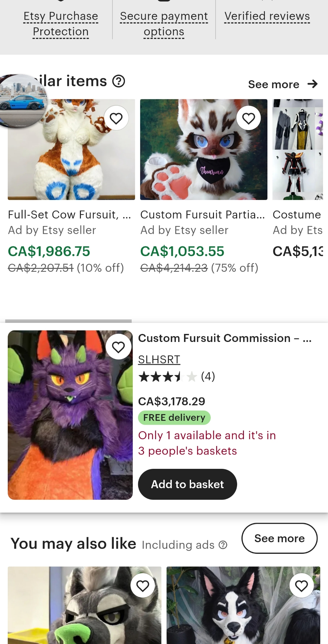Open similar items help question icon
Viewport: 328px width, 644px height.
click(x=119, y=81)
